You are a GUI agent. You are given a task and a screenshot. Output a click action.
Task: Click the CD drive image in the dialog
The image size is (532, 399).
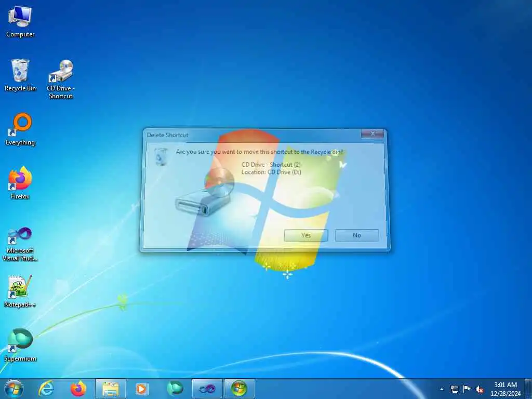tap(205, 192)
